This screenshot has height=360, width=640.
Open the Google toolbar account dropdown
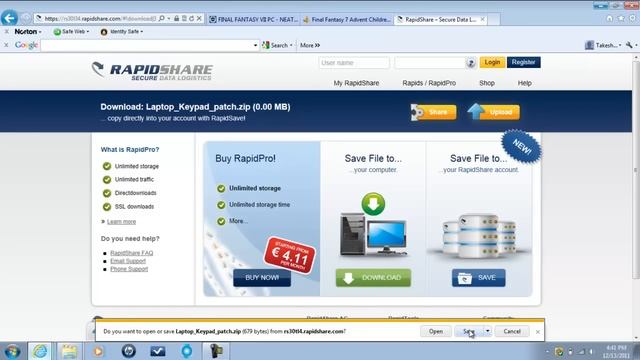pos(620,45)
